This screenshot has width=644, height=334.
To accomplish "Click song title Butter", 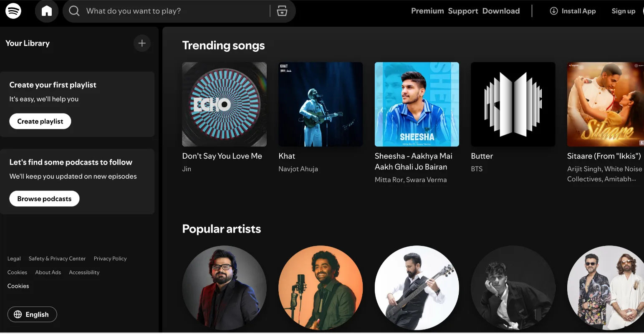I will click(482, 156).
